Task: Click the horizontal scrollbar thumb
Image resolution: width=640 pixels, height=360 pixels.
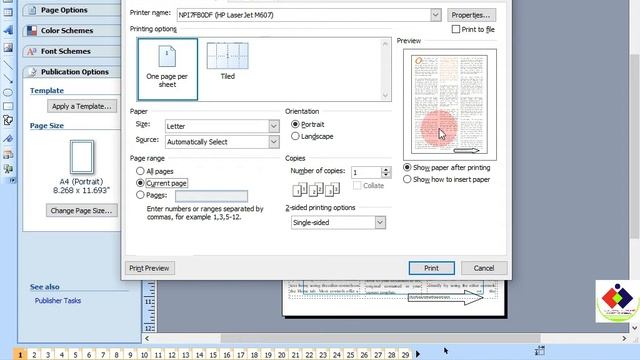Action: 380,338
